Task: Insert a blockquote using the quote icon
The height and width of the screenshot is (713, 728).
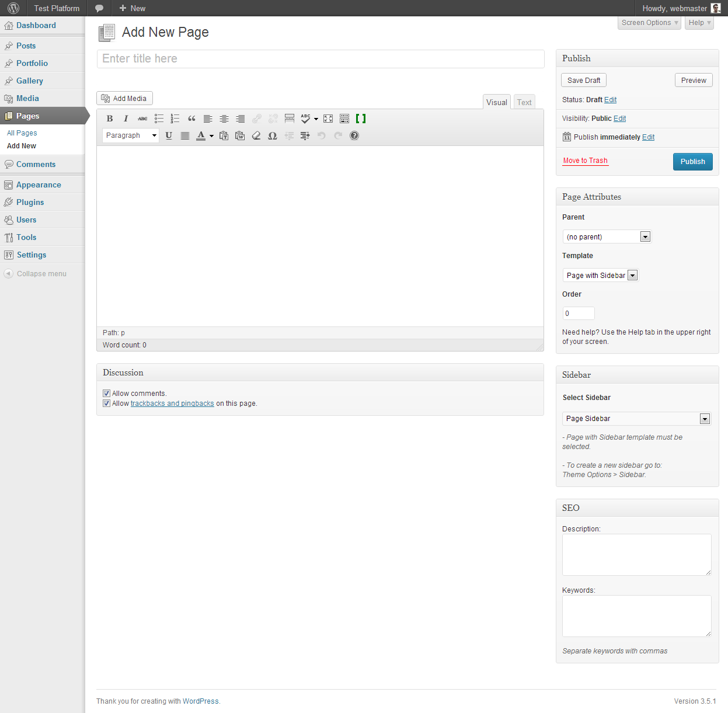Action: click(x=191, y=119)
